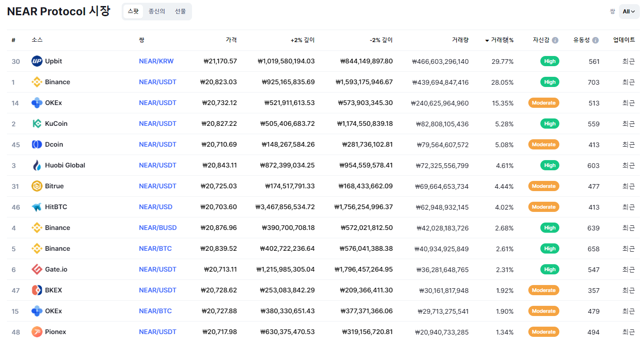Click the volume ₩20,940,733,285
Viewport: 644px width, 341px height.
pyautogui.click(x=442, y=332)
